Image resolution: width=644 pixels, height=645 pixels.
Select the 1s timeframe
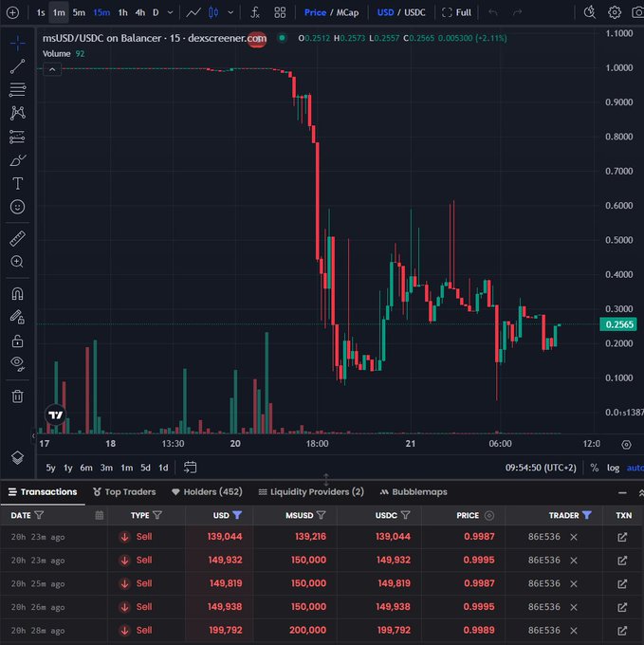(41, 12)
